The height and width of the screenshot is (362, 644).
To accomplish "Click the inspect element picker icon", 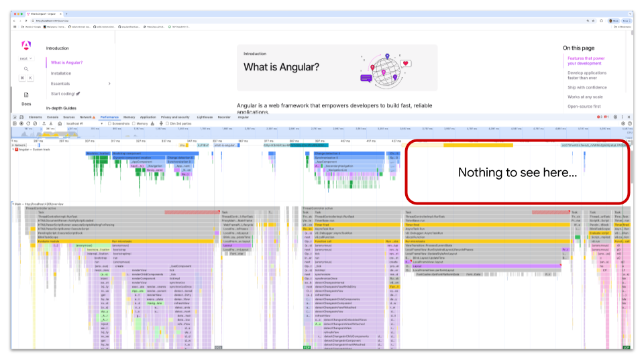I will click(15, 117).
